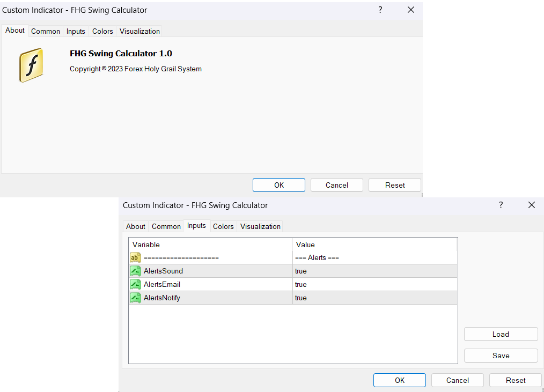Click the 'Variable' column header
The height and width of the screenshot is (392, 544).
tap(210, 245)
